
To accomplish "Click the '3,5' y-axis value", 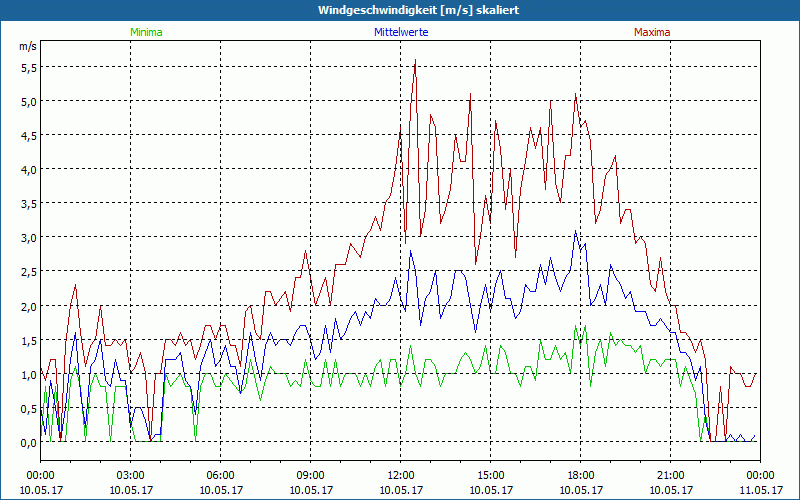I will pyautogui.click(x=29, y=205).
